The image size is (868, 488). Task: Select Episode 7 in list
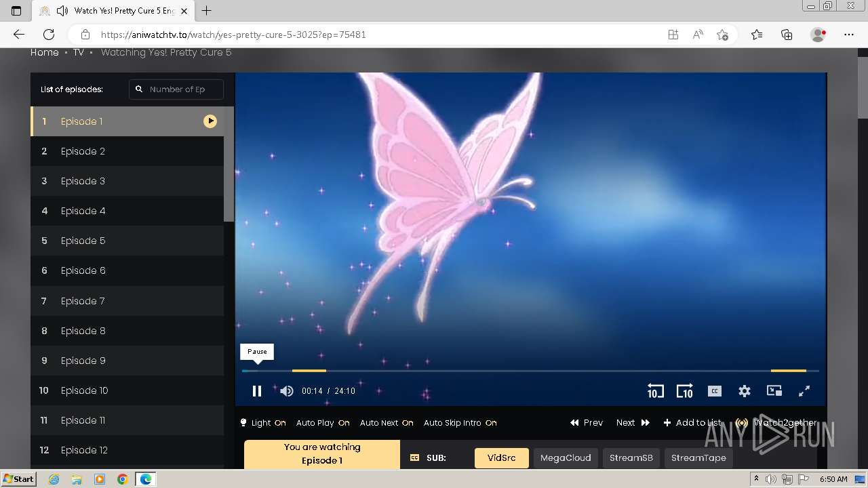(127, 301)
